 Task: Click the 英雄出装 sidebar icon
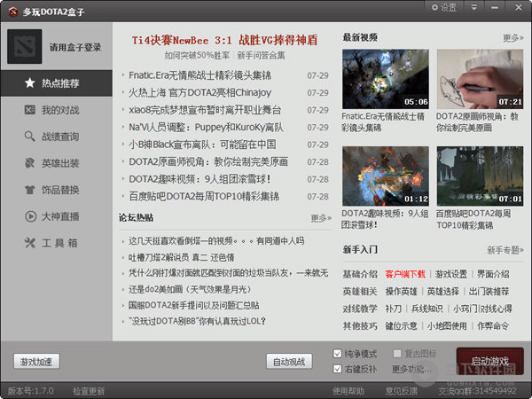30,163
